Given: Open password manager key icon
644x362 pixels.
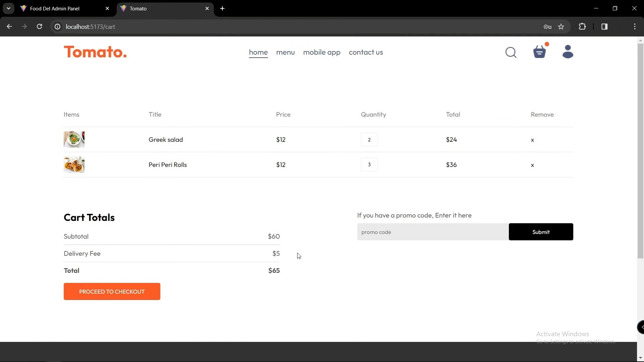Looking at the screenshot, I should (x=547, y=27).
